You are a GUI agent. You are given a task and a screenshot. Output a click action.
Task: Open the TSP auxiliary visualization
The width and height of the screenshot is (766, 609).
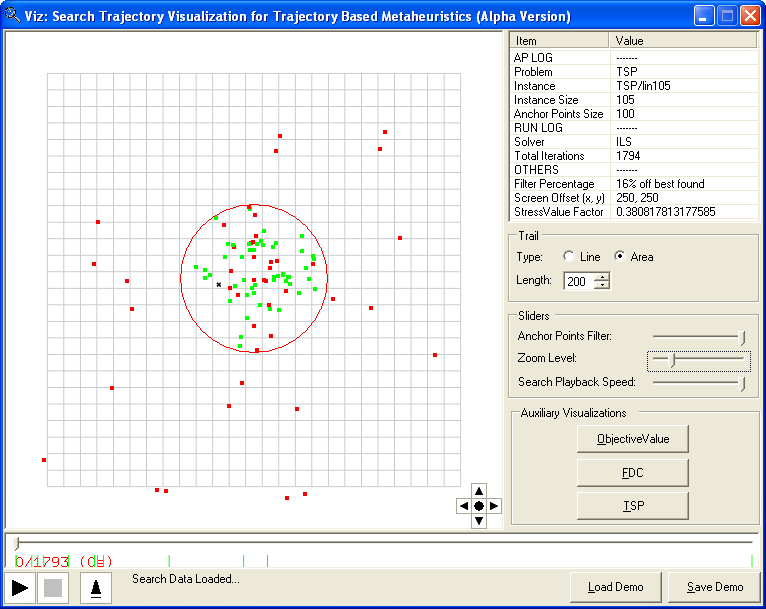(x=633, y=506)
